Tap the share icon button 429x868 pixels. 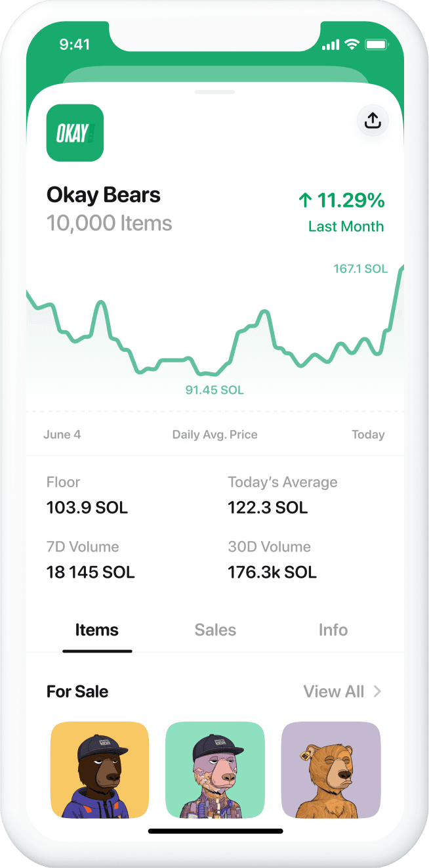point(373,121)
